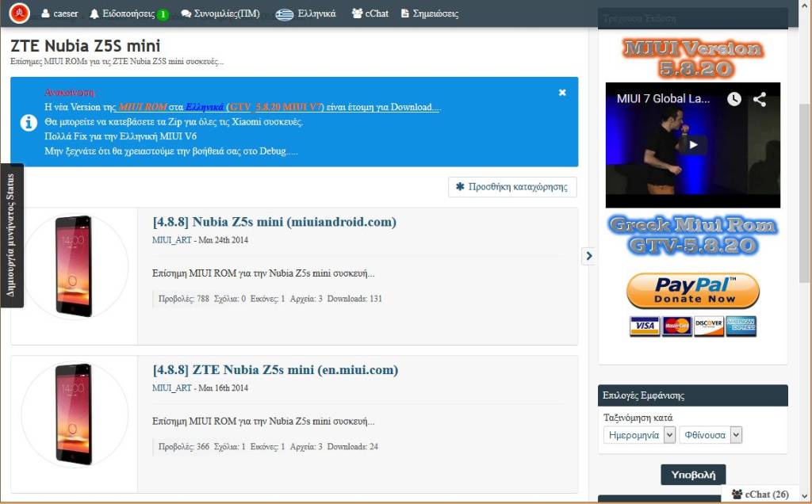The image size is (812, 504).
Task: Open the Nubia Z5s mini miuiandroid.com entry
Action: point(274,222)
